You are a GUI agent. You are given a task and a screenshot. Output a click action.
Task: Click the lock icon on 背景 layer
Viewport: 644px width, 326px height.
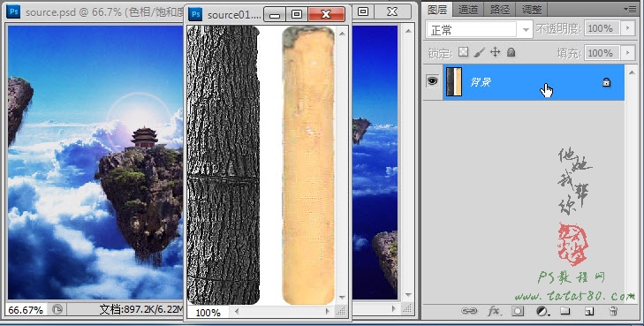coord(606,82)
